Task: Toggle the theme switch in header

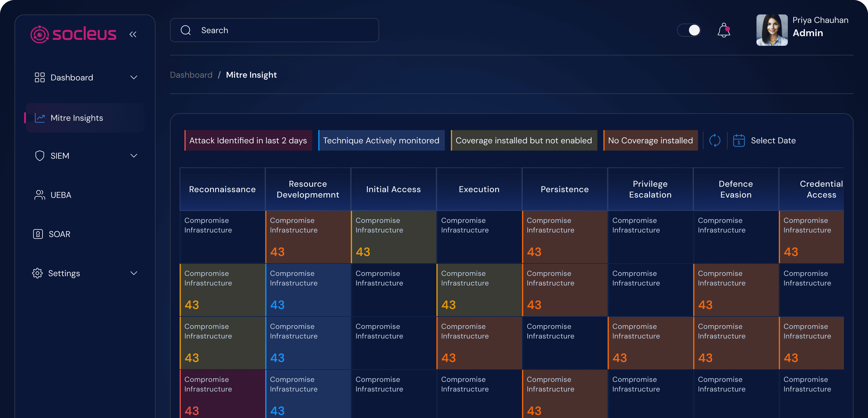Action: click(689, 30)
